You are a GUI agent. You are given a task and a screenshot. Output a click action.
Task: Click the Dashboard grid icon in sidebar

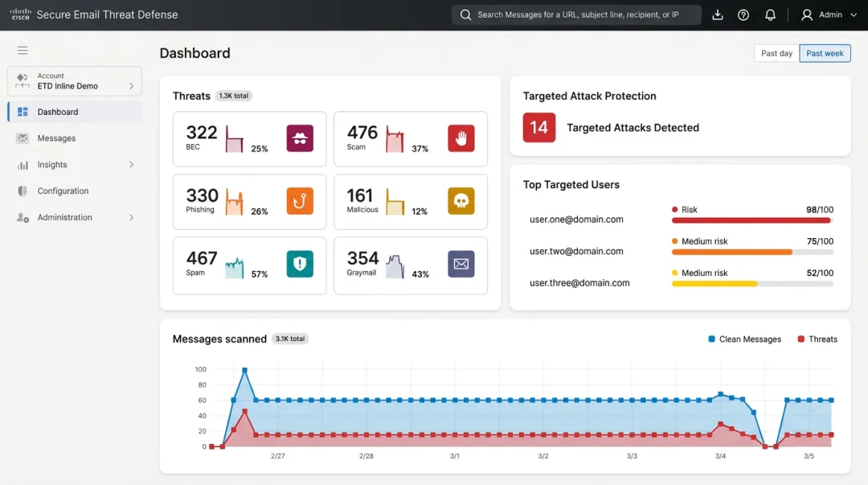[23, 112]
